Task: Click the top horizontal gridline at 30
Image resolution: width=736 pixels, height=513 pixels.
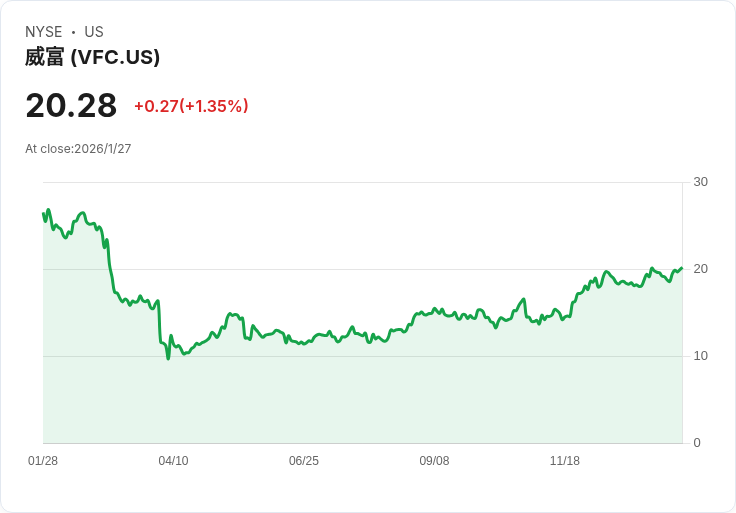Action: (x=360, y=182)
